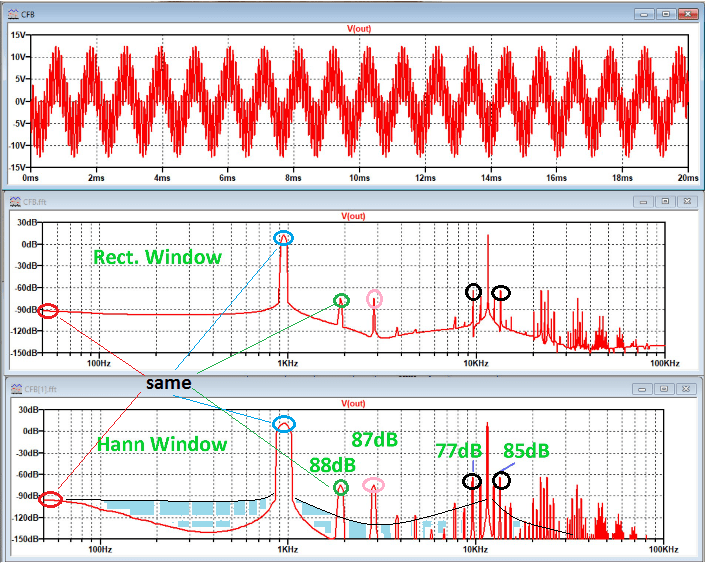Viewport: 705px width, 563px height.
Task: Click the 8ms time axis label
Action: click(293, 178)
